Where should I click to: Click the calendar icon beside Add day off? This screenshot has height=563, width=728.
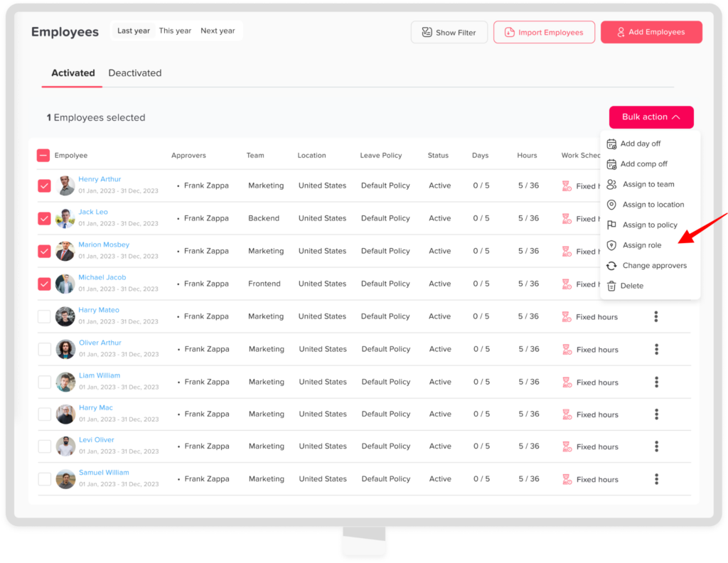click(611, 144)
